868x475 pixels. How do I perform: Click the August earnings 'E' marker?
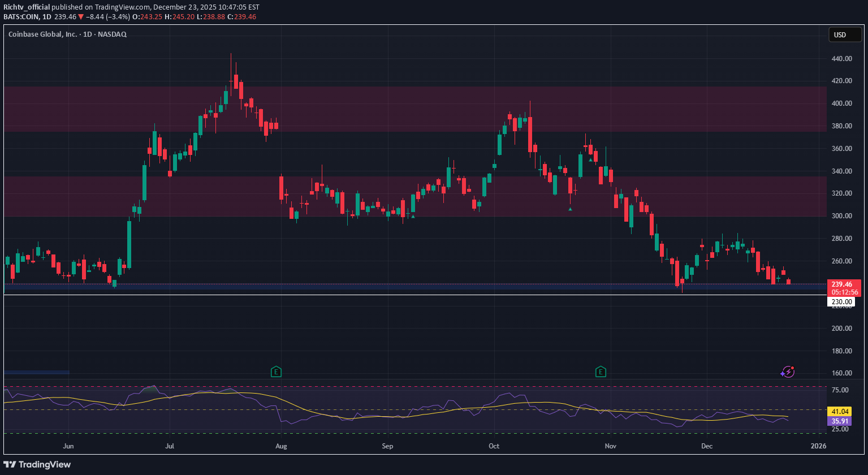[276, 372]
